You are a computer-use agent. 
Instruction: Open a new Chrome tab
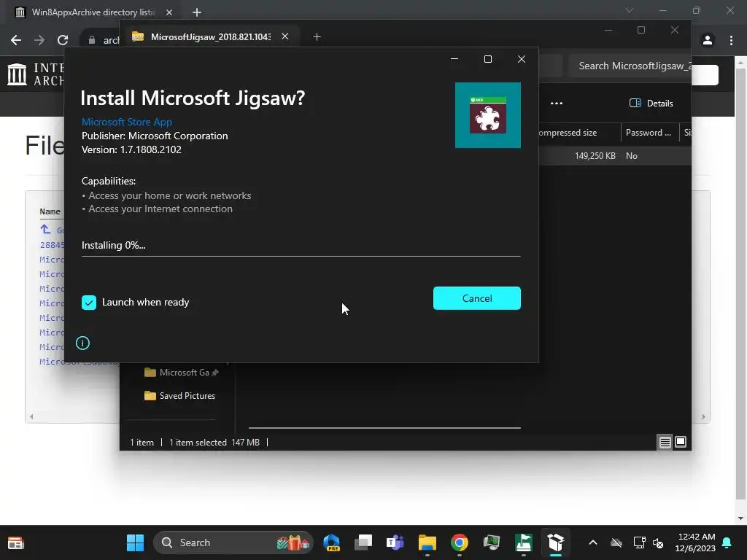pos(197,12)
